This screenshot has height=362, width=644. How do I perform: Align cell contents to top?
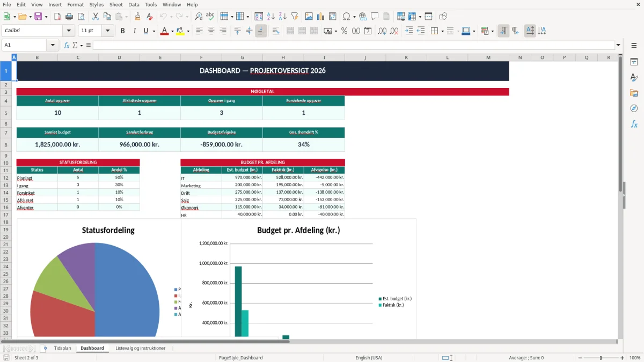click(238, 31)
